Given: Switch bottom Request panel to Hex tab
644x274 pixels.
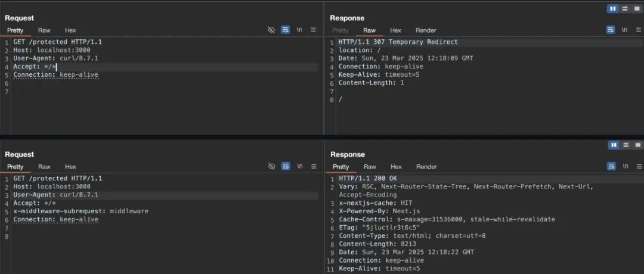Looking at the screenshot, I should click(70, 167).
